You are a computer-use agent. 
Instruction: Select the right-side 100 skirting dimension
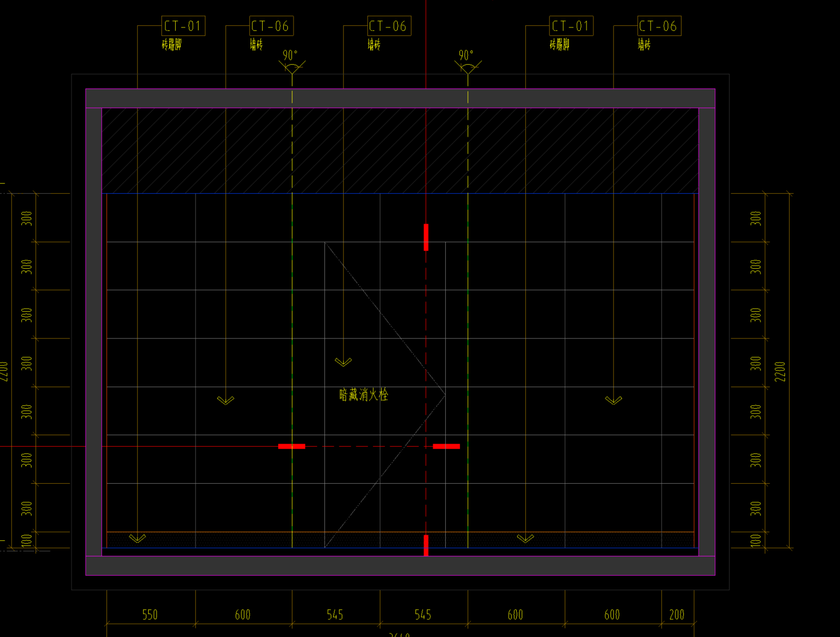click(756, 540)
